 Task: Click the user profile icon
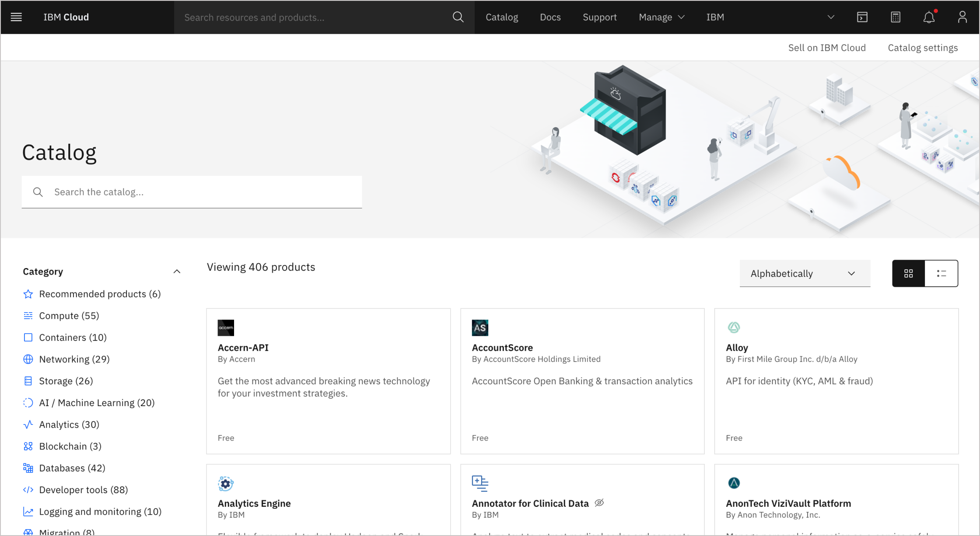(962, 17)
